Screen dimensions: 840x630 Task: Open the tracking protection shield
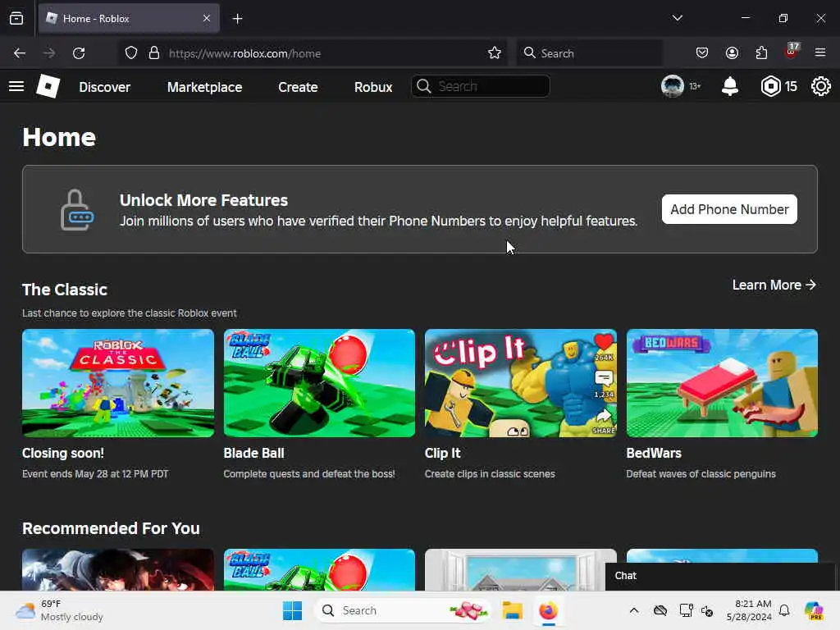point(131,53)
